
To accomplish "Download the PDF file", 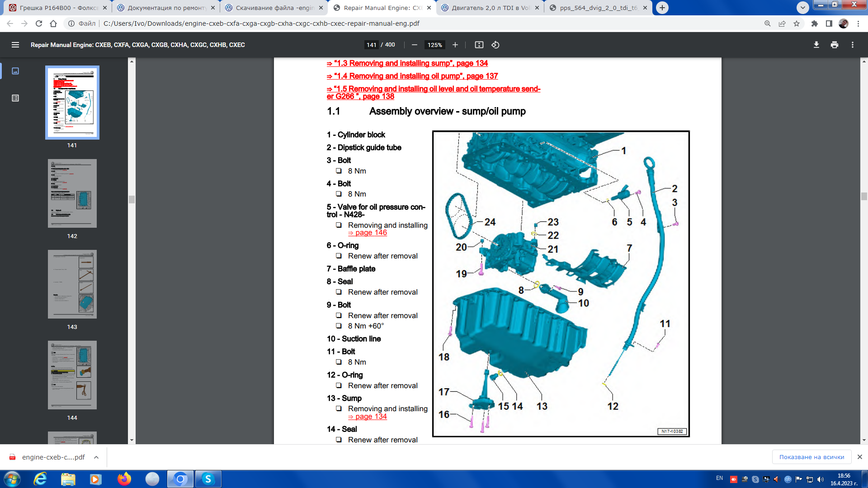I will (816, 45).
